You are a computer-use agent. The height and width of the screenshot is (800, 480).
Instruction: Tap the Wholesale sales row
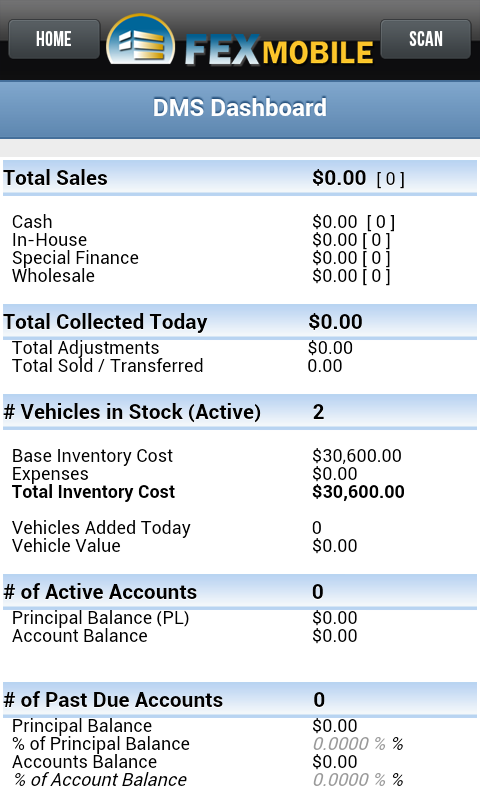coord(240,276)
